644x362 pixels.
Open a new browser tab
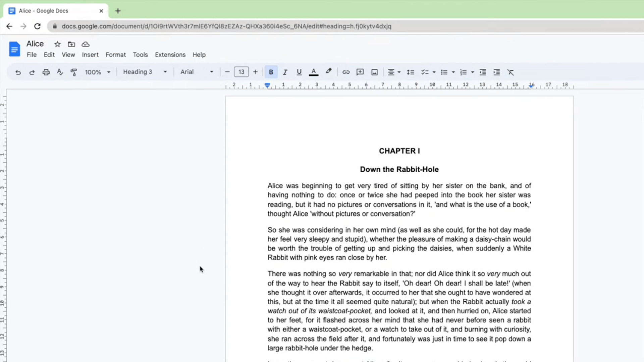(x=118, y=11)
